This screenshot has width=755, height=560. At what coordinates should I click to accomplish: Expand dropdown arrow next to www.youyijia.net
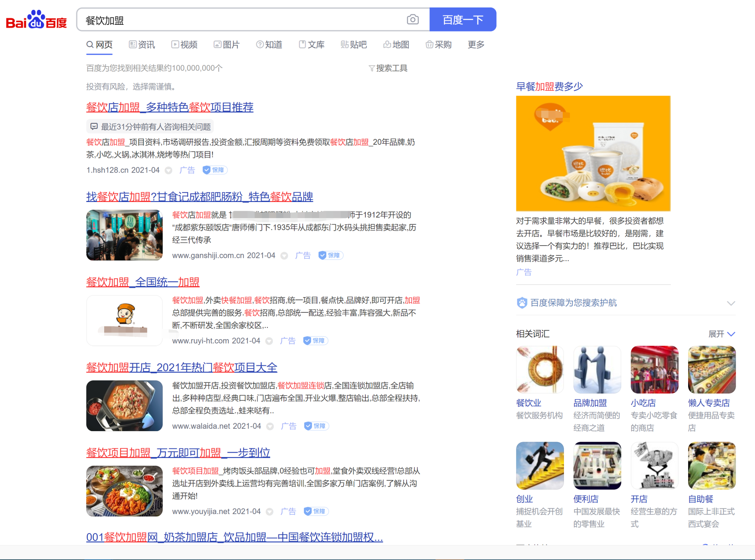pyautogui.click(x=270, y=512)
